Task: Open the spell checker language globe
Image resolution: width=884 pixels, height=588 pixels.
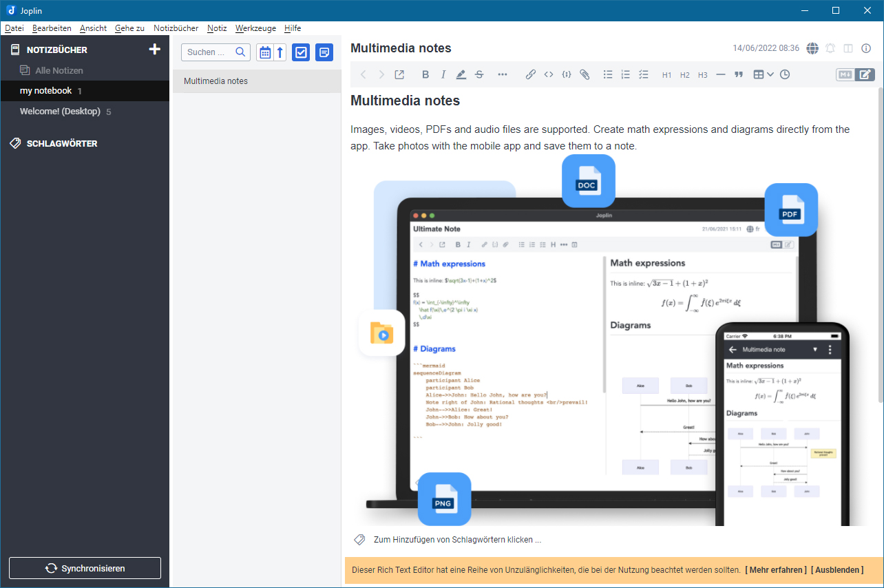Action: click(x=812, y=48)
